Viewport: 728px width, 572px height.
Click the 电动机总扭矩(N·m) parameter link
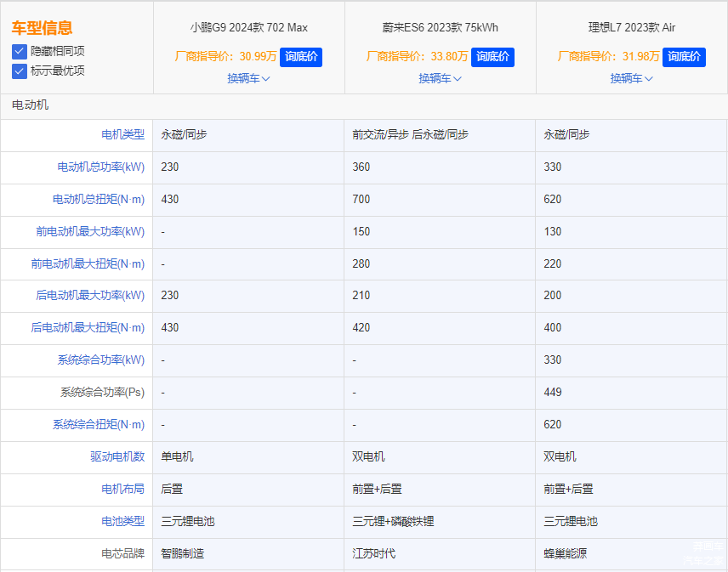point(99,200)
